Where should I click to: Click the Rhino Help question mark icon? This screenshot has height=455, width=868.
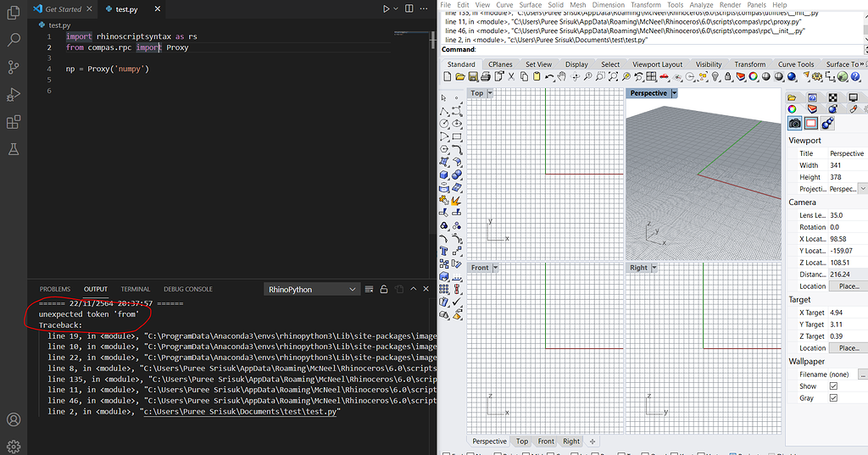(x=855, y=77)
